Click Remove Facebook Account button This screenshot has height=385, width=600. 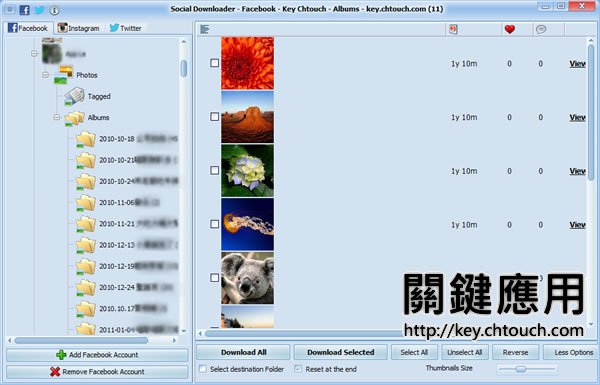[97, 372]
